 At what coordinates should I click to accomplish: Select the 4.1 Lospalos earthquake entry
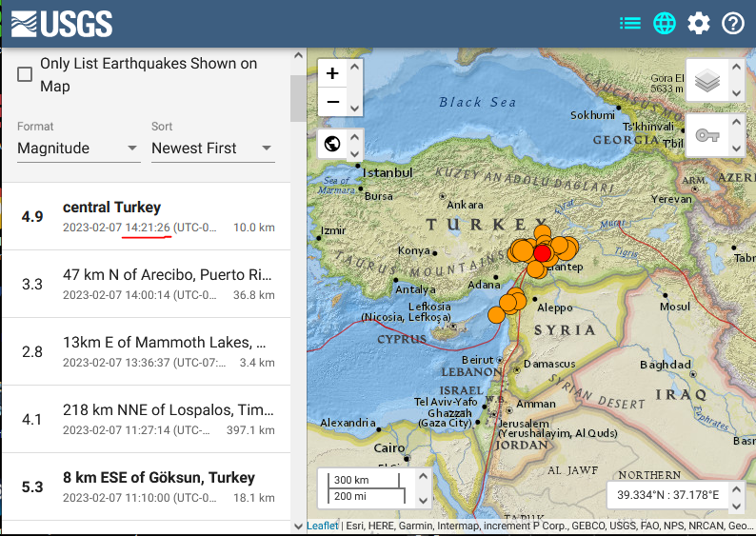pyautogui.click(x=146, y=419)
